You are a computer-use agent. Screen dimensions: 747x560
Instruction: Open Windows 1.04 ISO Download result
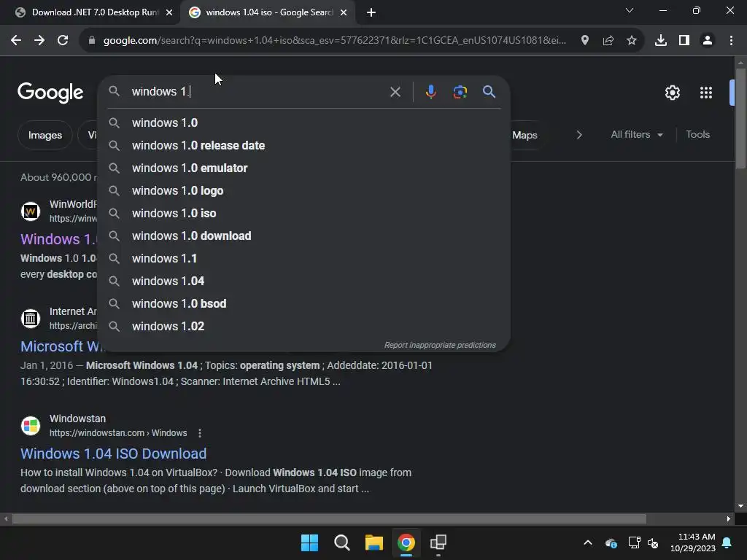[113, 454]
